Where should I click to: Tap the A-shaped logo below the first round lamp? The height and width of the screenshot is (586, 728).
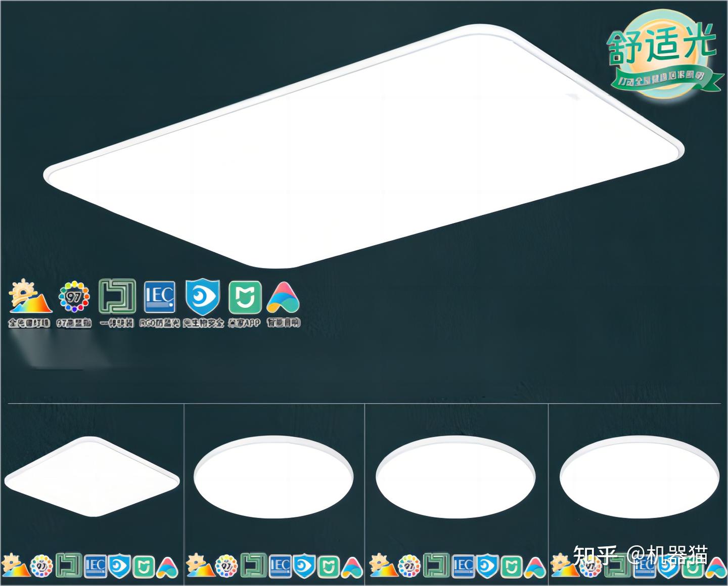[352, 567]
